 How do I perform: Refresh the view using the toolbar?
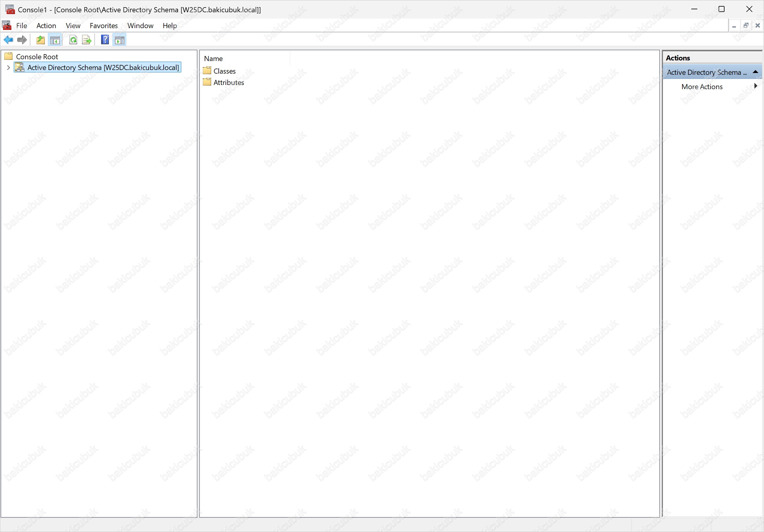pyautogui.click(x=73, y=40)
